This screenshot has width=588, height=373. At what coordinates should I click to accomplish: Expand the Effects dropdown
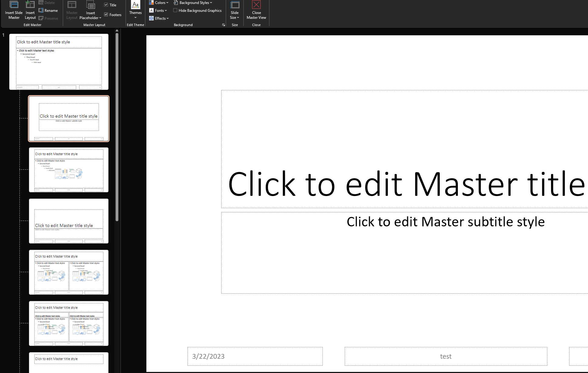click(159, 18)
